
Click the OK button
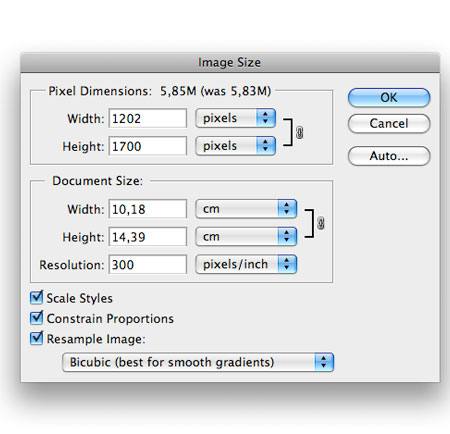pyautogui.click(x=389, y=98)
